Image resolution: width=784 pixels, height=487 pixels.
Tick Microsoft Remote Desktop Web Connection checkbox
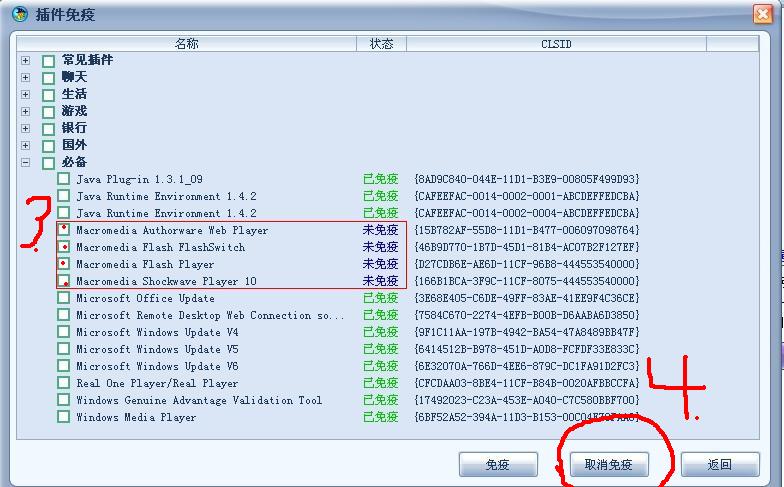point(64,314)
